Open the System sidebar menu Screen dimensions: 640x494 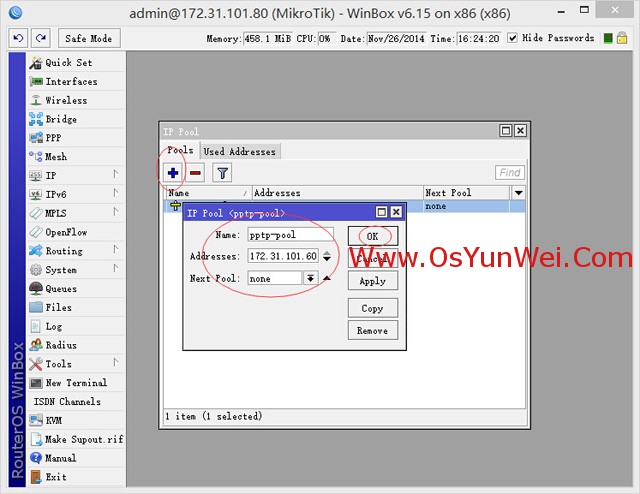click(76, 269)
